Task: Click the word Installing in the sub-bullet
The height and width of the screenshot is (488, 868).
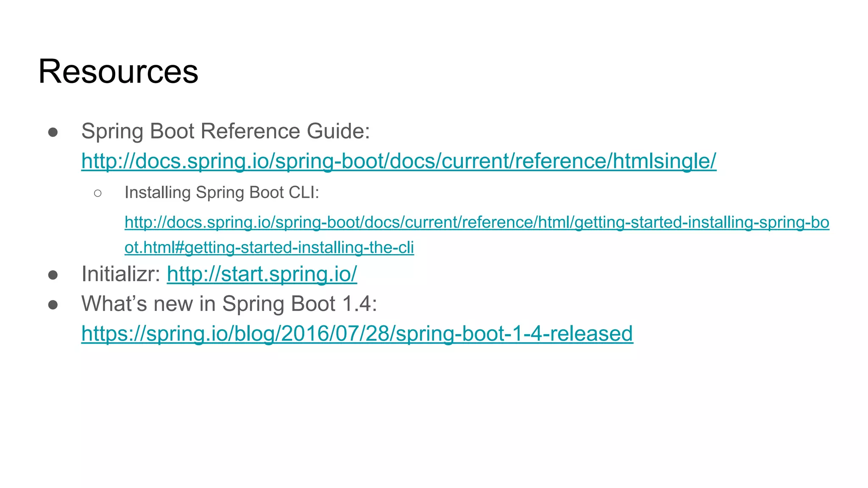Action: 157,193
